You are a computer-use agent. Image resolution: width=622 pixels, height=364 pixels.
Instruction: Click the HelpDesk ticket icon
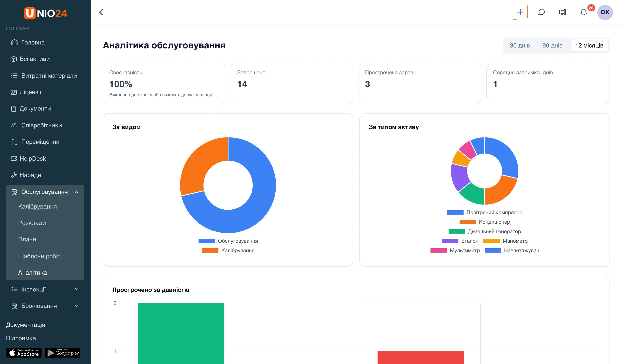coord(13,158)
